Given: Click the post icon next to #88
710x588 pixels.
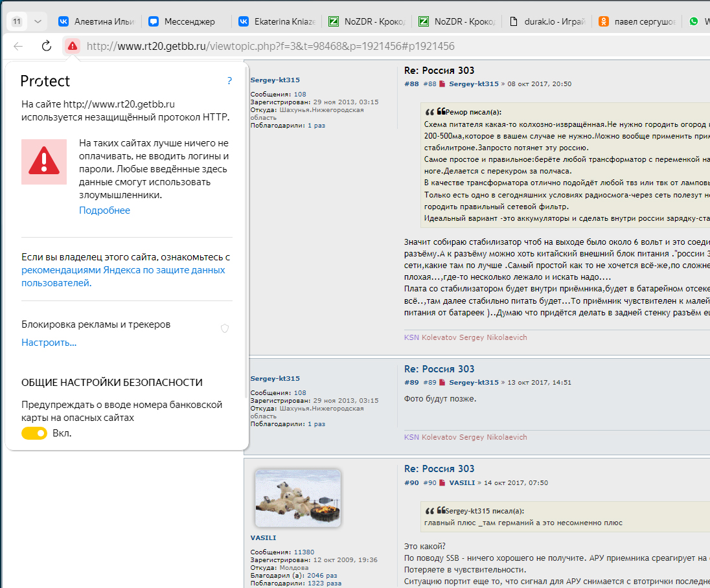Looking at the screenshot, I should coord(442,84).
